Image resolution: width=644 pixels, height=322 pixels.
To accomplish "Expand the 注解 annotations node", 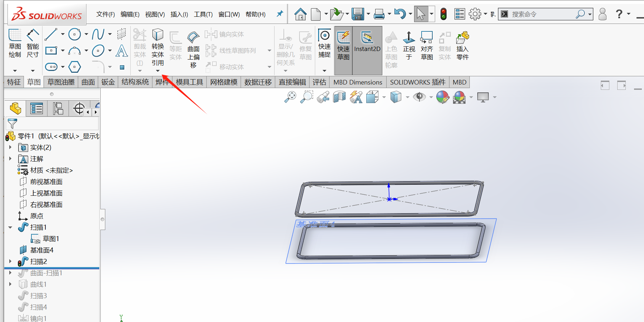I will tap(10, 159).
